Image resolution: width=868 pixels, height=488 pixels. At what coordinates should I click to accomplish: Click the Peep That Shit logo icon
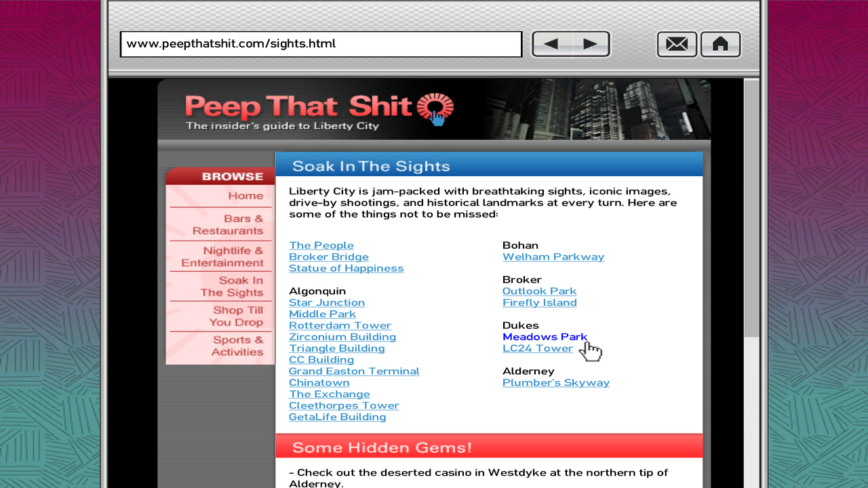(x=435, y=108)
